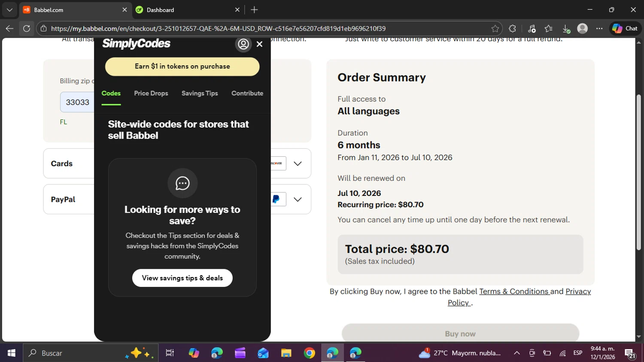
Task: Select the Savings Tips tab
Action: pos(200,93)
